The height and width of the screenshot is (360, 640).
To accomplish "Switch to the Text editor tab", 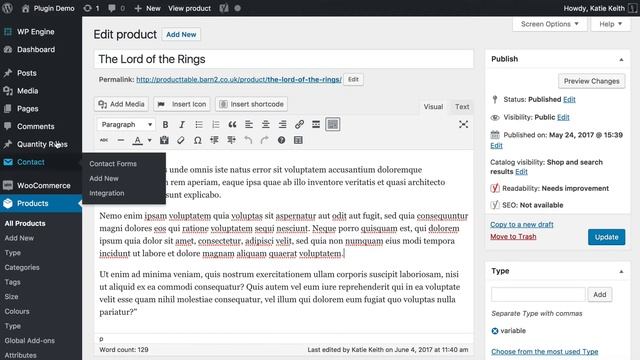I will coord(462,107).
